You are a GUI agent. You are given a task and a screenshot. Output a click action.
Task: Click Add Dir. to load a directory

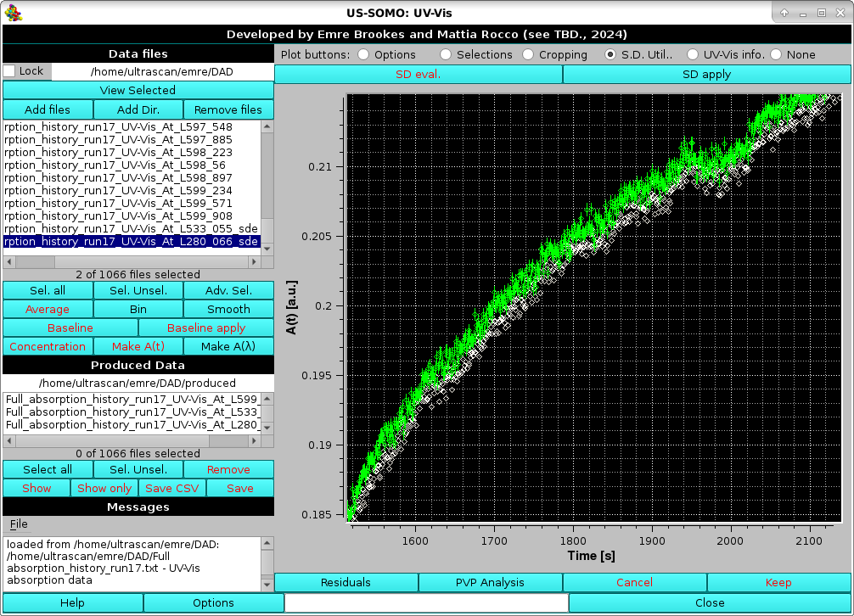click(138, 109)
